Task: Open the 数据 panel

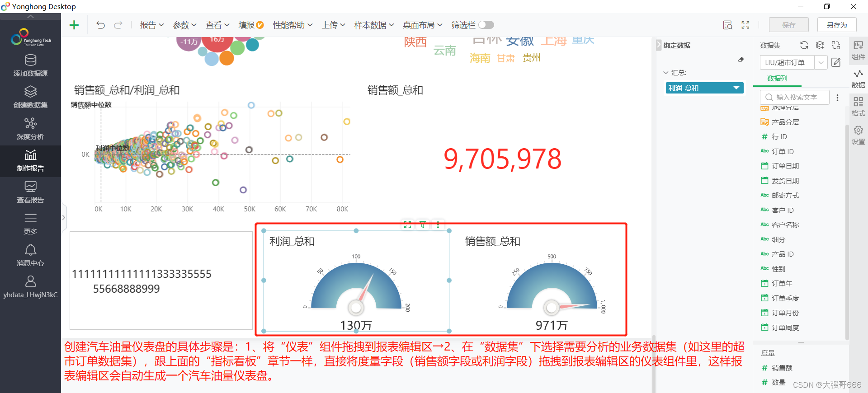Action: click(x=858, y=79)
